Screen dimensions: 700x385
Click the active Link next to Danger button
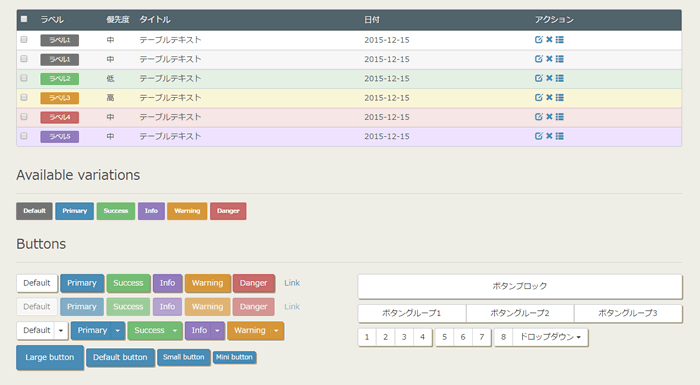tap(292, 283)
